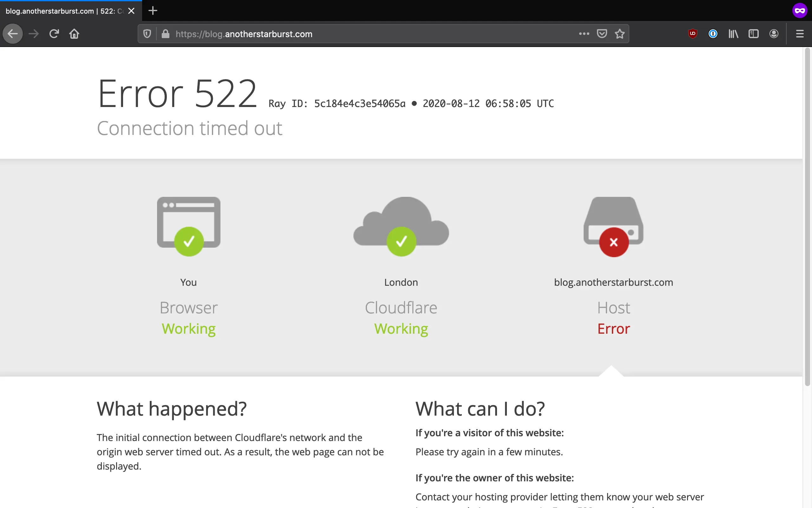Show site security info via padlock icon
Viewport: 812px width, 508px height.
(x=166, y=34)
